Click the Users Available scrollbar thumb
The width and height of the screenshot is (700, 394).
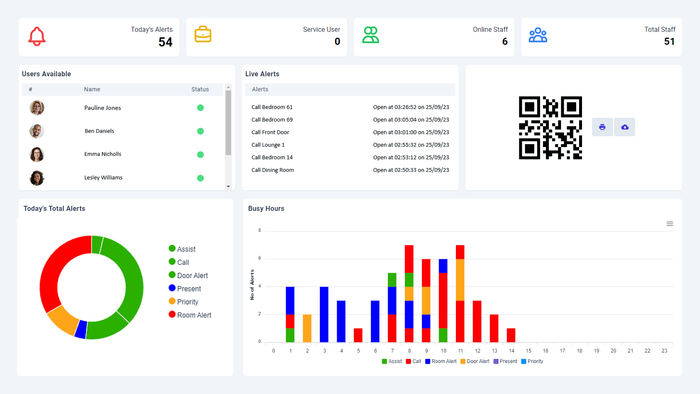coord(228,123)
